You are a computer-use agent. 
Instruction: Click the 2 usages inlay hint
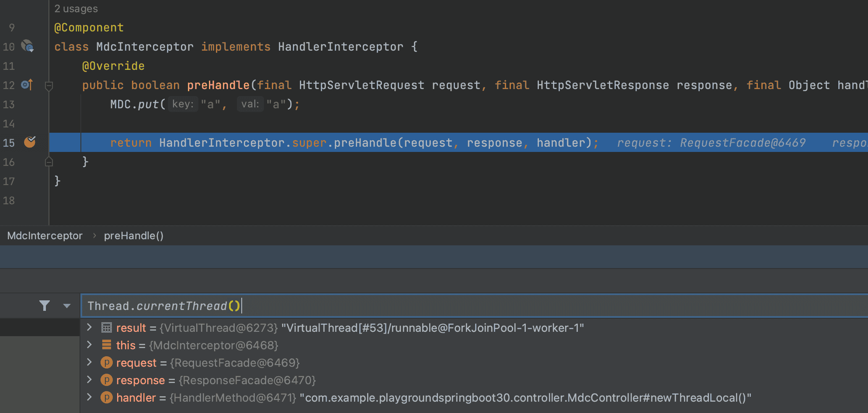coord(76,9)
